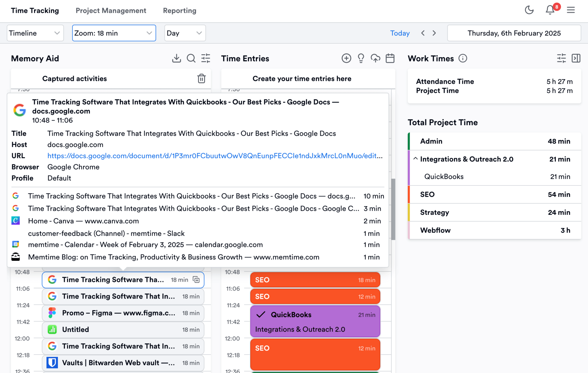This screenshot has width=588, height=373.
Task: Select QuickBooks 21 min task row
Action: (x=495, y=177)
